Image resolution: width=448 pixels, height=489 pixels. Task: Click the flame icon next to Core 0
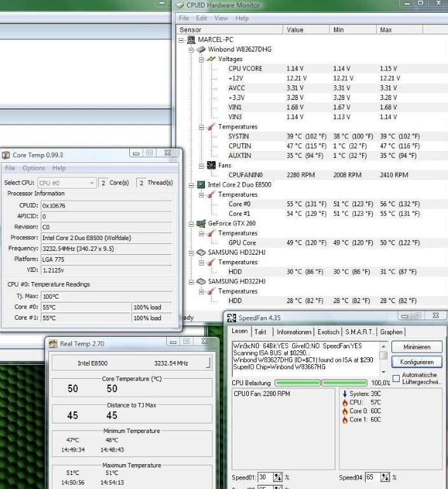click(345, 411)
